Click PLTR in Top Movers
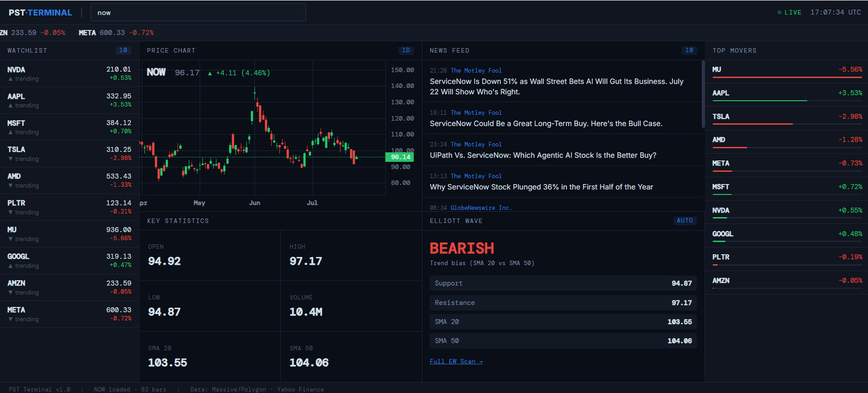Viewport: 868px width, 393px height. [x=787, y=259]
